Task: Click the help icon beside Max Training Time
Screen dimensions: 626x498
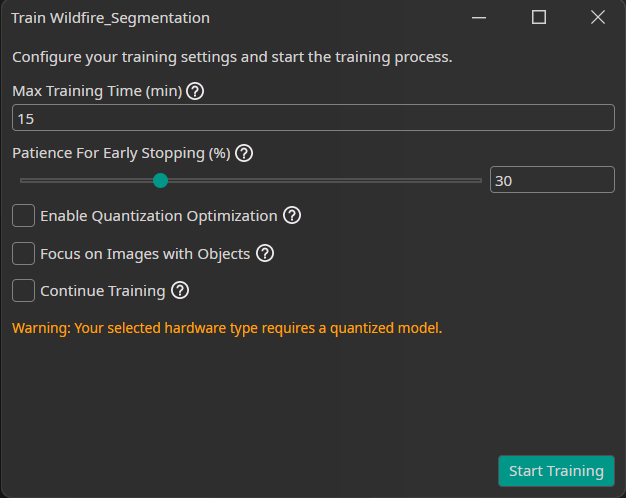Action: point(196,91)
